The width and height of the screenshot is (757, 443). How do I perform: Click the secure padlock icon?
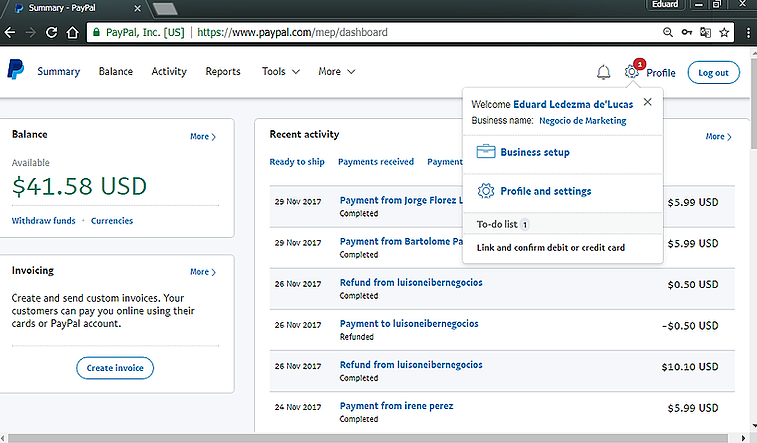click(x=96, y=32)
